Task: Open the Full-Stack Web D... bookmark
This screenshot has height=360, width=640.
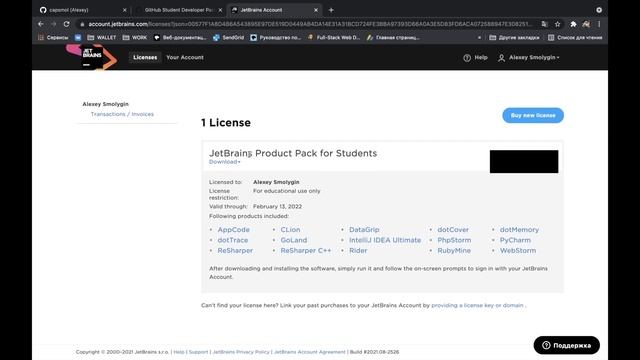Action: click(334, 38)
